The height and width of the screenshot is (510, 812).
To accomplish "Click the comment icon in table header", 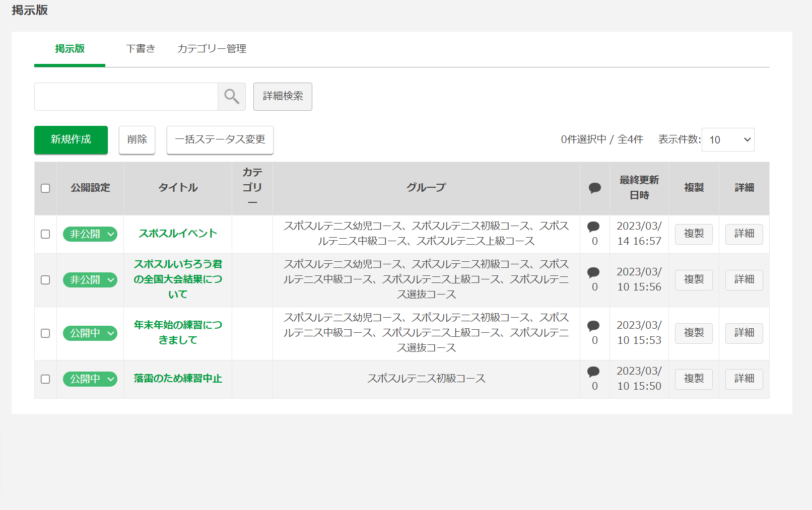I will click(x=595, y=188).
